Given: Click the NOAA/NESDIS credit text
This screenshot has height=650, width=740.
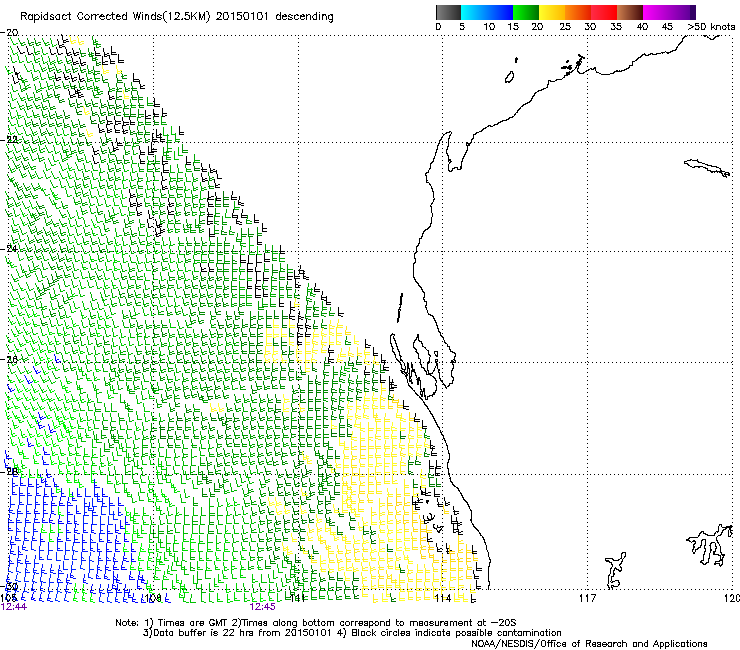Looking at the screenshot, I should (x=589, y=643).
